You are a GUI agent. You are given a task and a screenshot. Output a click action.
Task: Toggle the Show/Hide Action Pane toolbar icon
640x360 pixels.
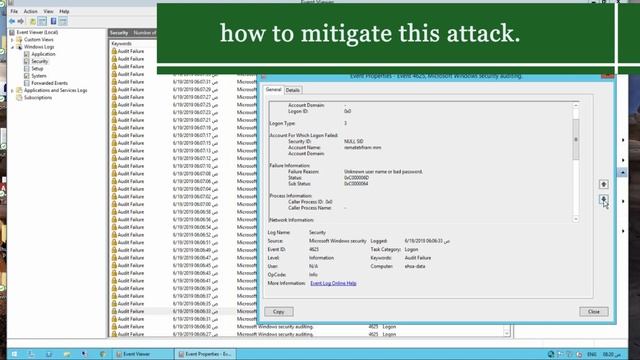coord(63,21)
